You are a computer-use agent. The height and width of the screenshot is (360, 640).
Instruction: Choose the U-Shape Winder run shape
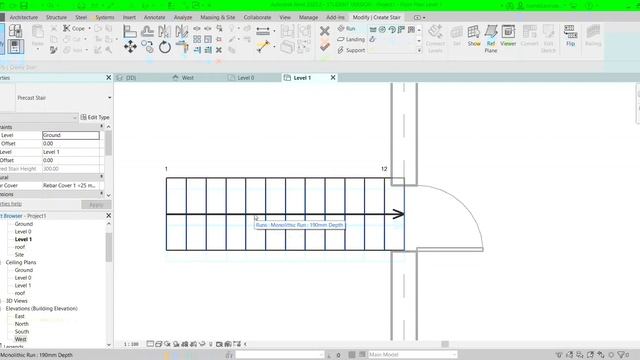[x=411, y=29]
